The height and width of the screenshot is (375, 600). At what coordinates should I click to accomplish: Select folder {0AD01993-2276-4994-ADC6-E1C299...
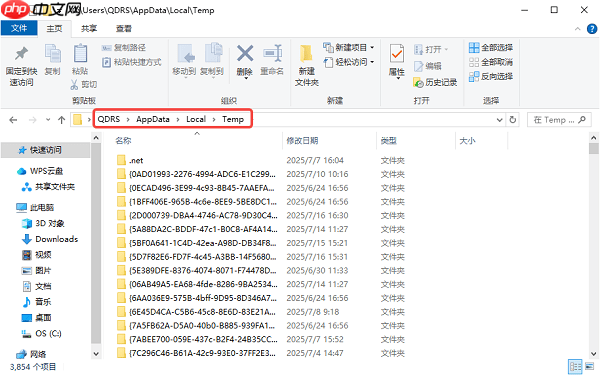coord(196,174)
